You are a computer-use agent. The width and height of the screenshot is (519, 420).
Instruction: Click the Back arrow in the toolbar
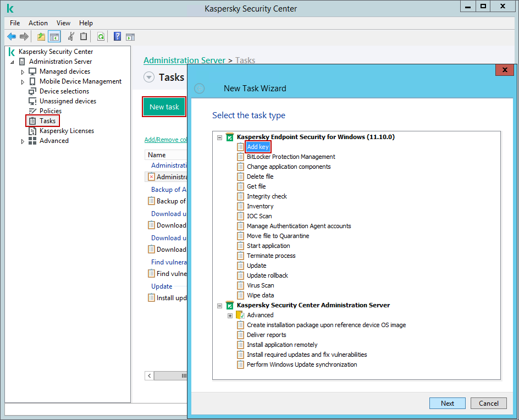pyautogui.click(x=12, y=37)
